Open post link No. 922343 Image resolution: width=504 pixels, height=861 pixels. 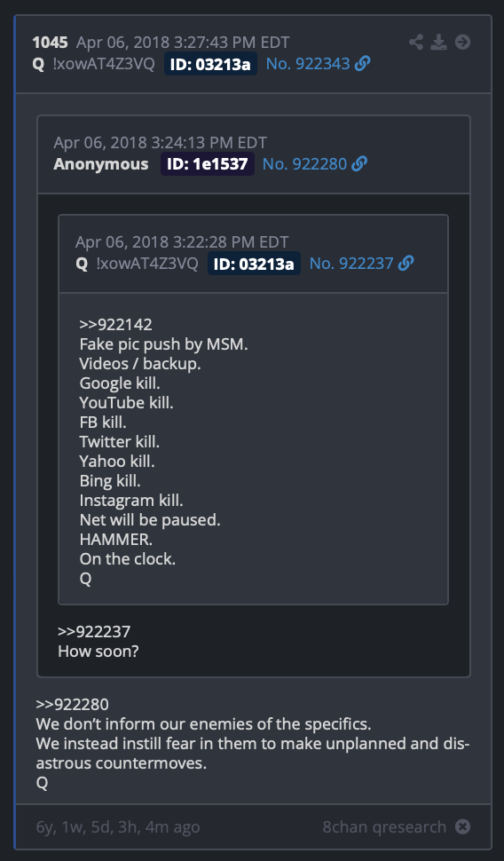(x=307, y=64)
